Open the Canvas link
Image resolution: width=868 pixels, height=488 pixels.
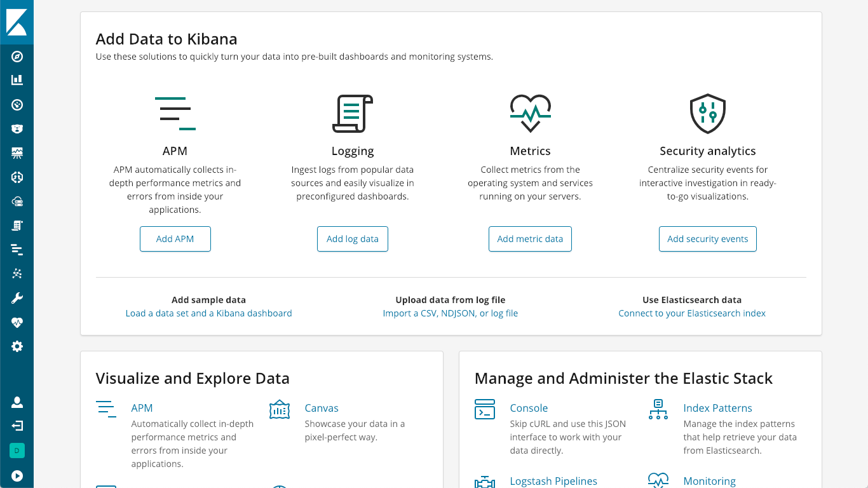pos(322,408)
